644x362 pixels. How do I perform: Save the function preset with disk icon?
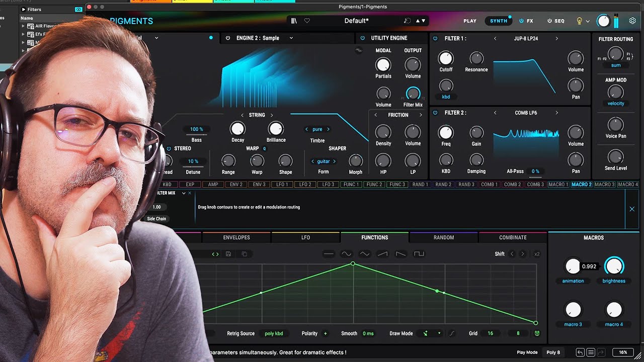[228, 254]
